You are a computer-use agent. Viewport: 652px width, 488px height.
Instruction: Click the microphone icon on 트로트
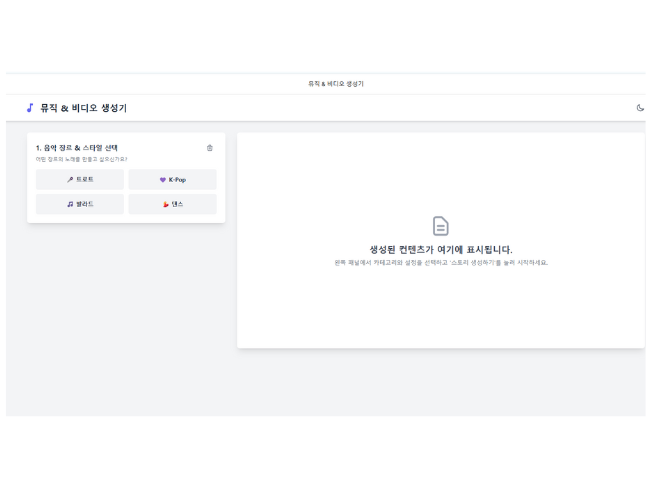pos(70,180)
